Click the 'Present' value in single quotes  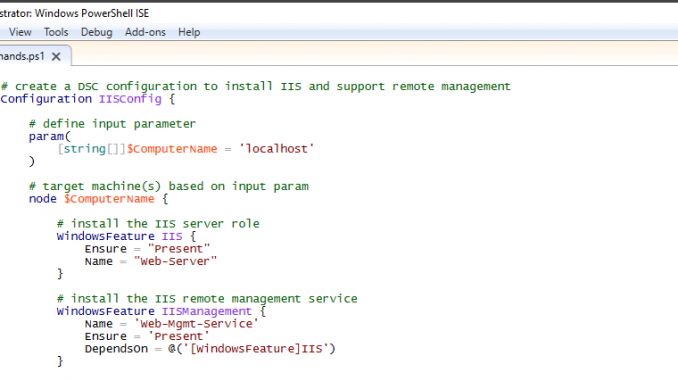[x=179, y=336]
